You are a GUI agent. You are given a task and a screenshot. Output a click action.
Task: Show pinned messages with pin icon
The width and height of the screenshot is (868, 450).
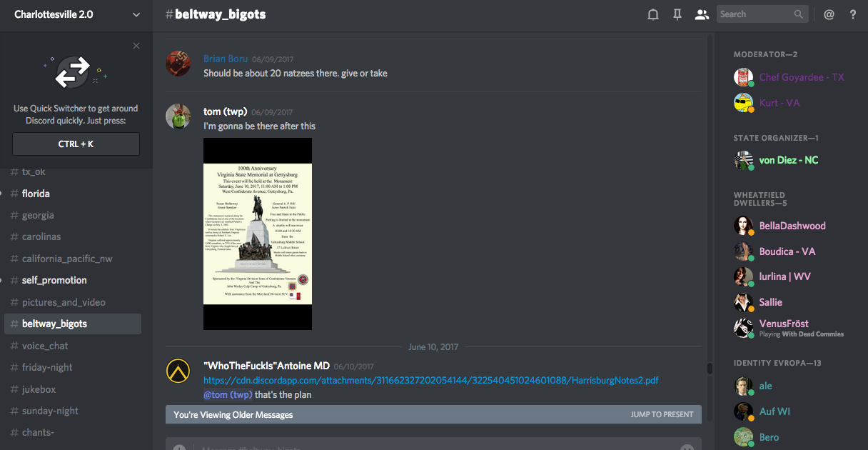[x=677, y=14]
